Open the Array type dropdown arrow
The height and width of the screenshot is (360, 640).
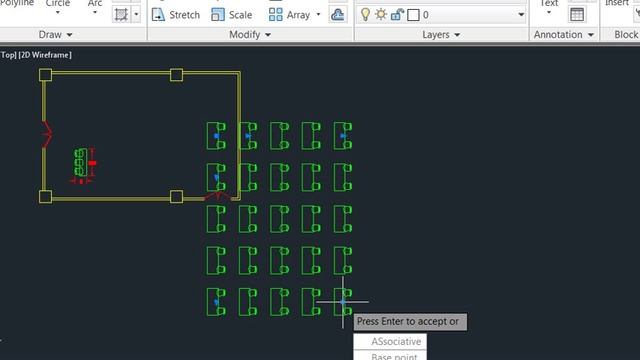pyautogui.click(x=318, y=15)
